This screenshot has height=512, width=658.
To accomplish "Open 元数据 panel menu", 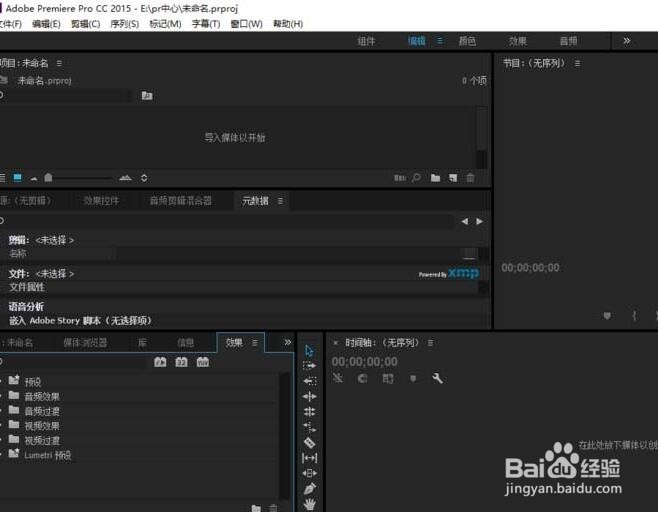I will point(280,201).
